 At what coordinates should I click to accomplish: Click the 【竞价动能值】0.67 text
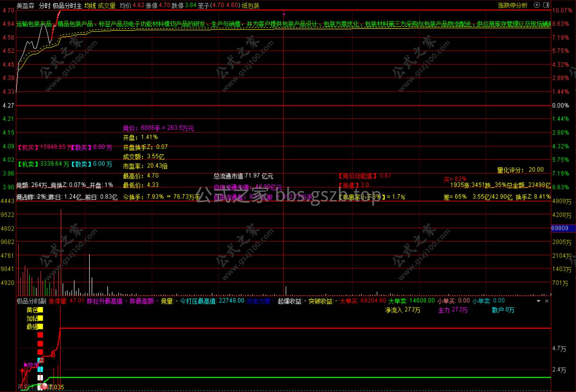(x=365, y=176)
